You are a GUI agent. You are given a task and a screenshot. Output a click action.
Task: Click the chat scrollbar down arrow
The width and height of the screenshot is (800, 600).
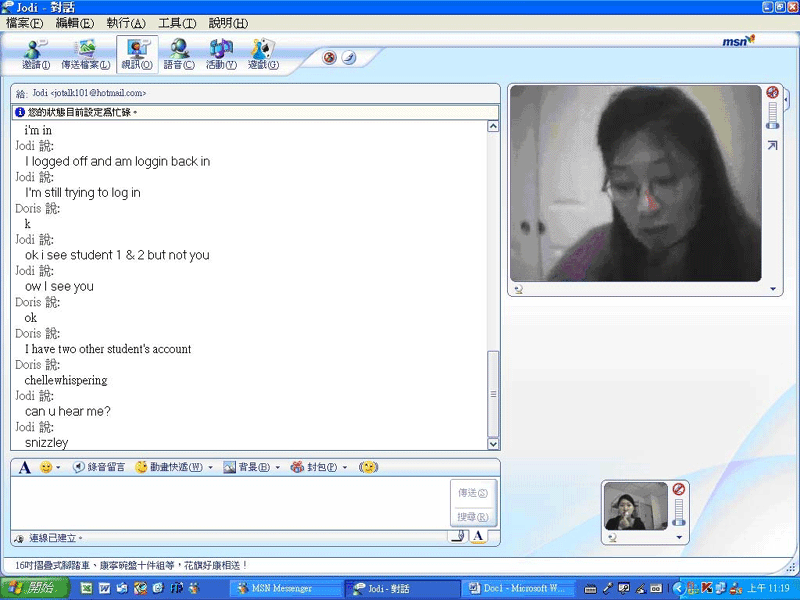click(x=493, y=444)
